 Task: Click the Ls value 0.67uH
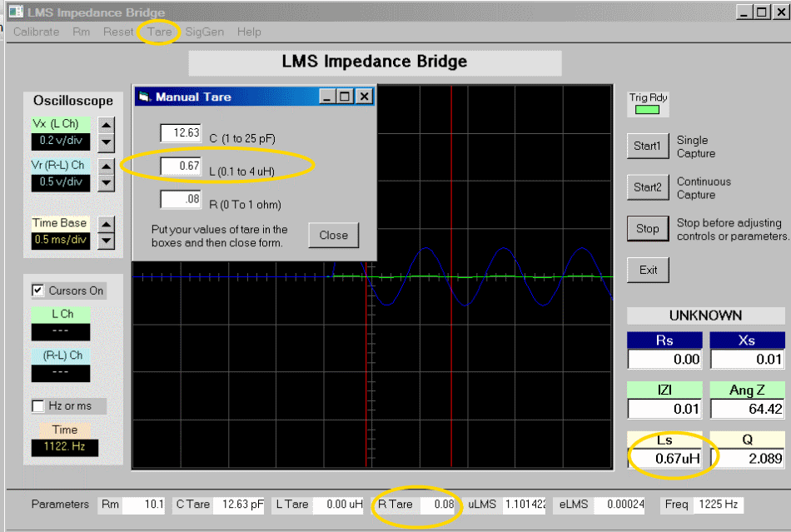665,459
